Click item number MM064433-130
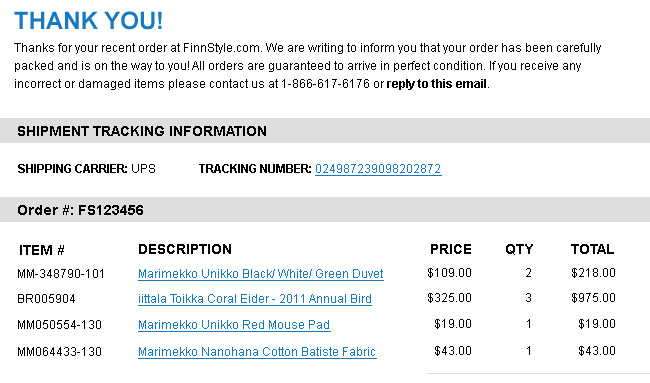 coord(59,352)
